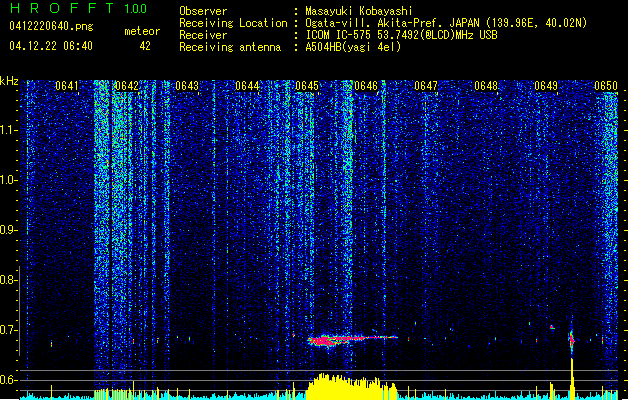The image size is (629, 400).
Task: Click the HROFFT 1.0.0 title text
Action: 78,8
